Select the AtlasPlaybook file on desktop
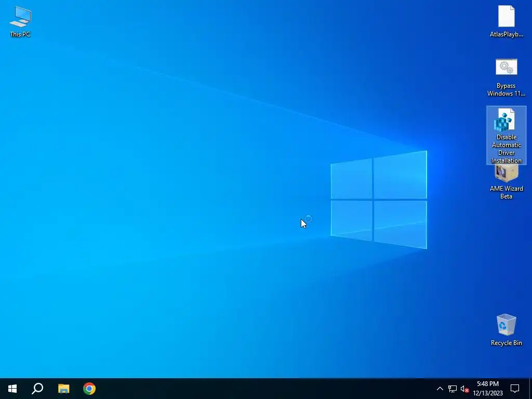The height and width of the screenshot is (399, 532). (x=506, y=21)
